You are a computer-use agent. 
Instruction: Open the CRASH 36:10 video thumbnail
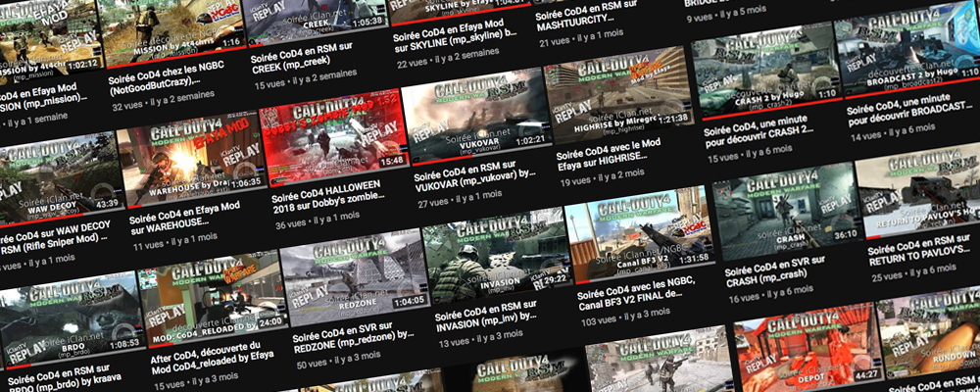786,211
